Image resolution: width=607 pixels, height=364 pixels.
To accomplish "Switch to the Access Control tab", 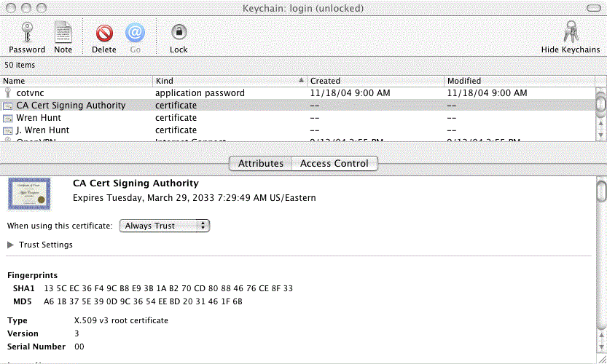I will (x=334, y=164).
